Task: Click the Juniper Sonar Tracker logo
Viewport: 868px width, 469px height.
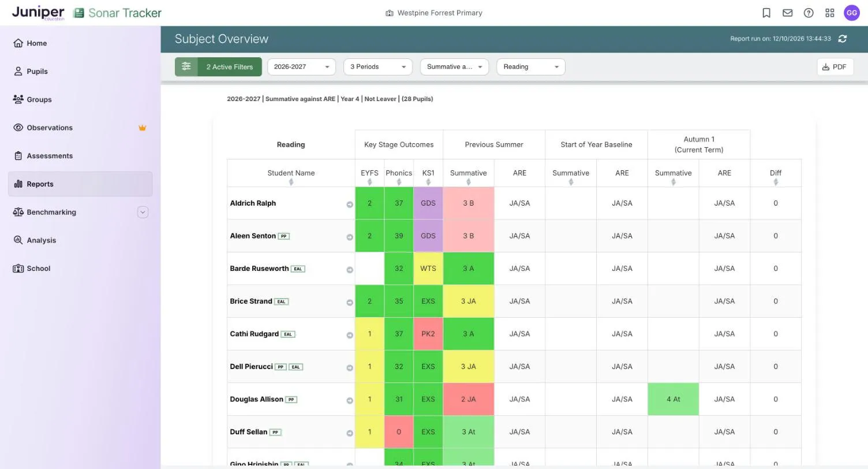Action: (87, 13)
